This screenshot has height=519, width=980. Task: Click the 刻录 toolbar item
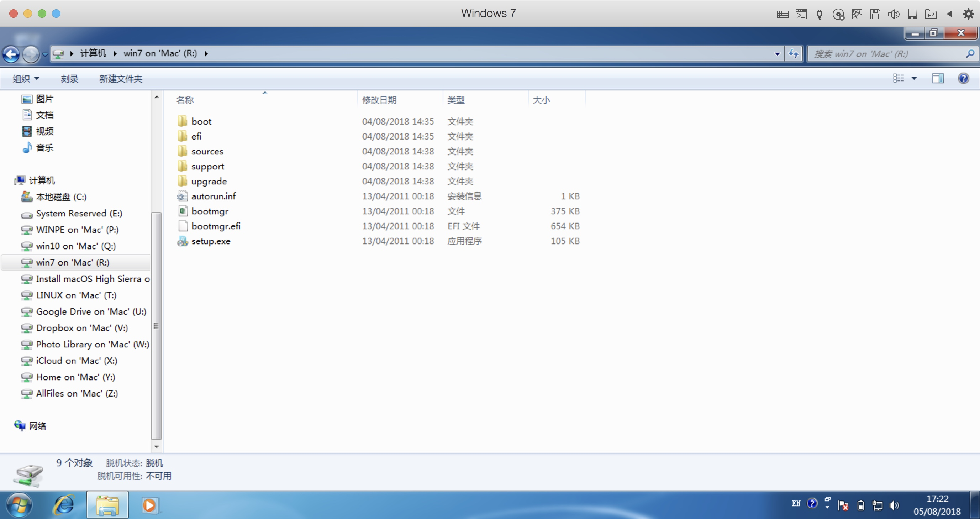(x=69, y=79)
